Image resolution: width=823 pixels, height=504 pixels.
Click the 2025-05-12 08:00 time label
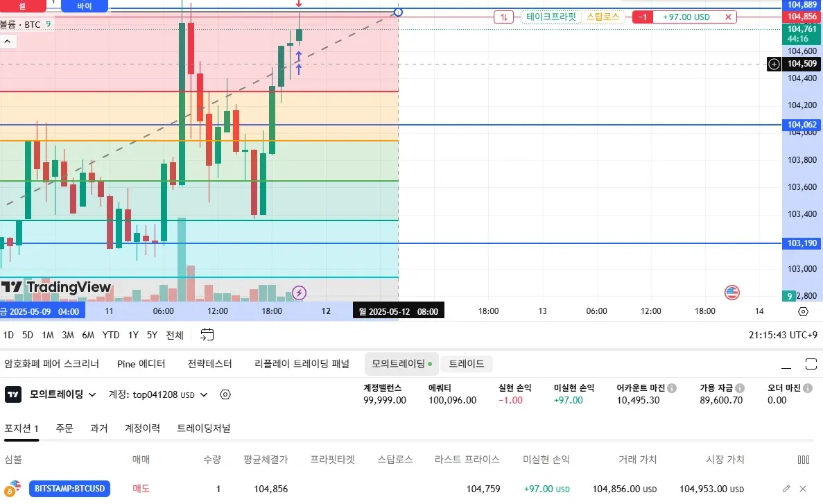click(399, 311)
